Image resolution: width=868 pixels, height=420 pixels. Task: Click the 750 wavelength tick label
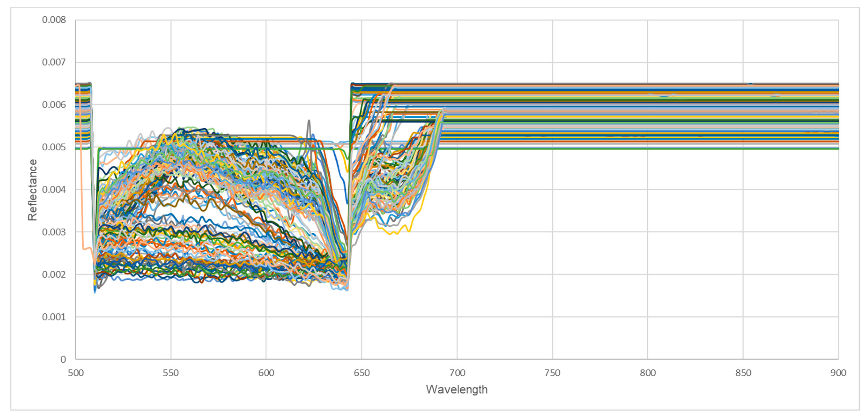tap(552, 373)
